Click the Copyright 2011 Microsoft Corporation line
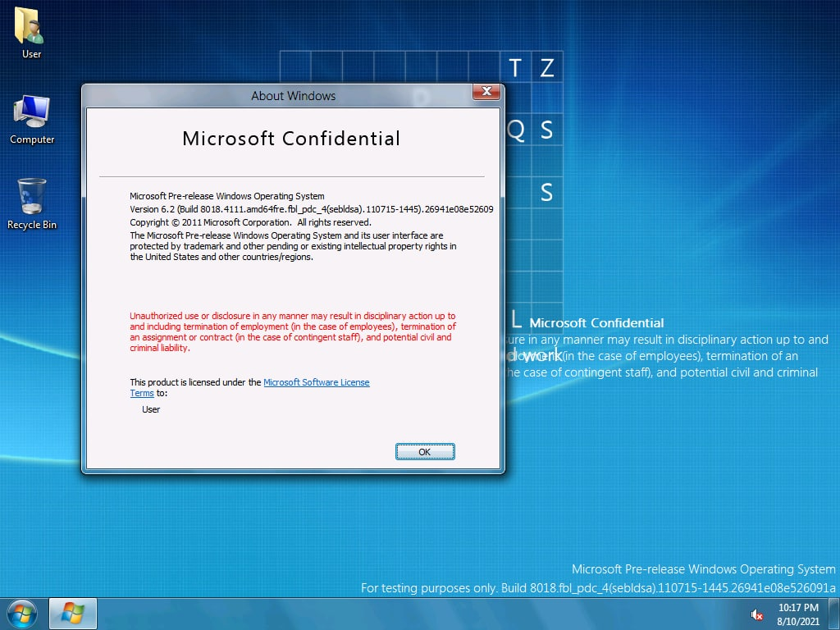Screen dimensions: 840x630 point(250,222)
